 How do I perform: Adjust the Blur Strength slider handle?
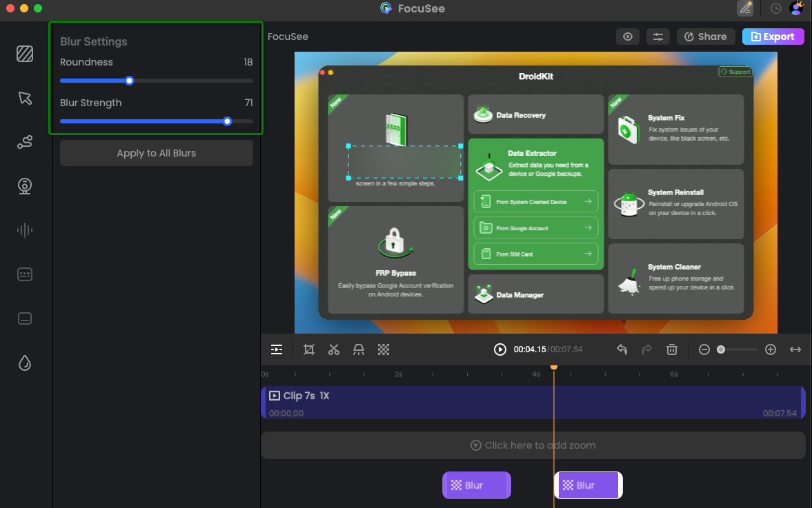click(x=228, y=121)
